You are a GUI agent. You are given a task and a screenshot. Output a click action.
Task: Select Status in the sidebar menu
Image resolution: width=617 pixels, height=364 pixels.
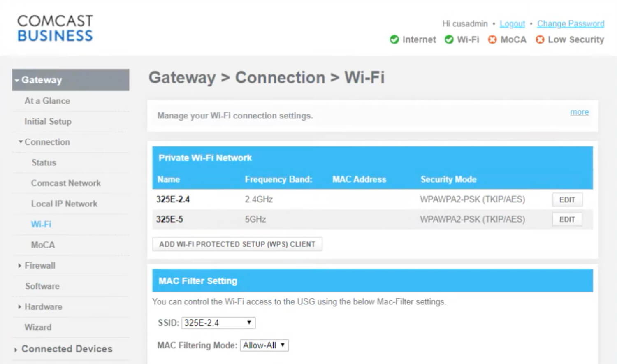(x=44, y=162)
